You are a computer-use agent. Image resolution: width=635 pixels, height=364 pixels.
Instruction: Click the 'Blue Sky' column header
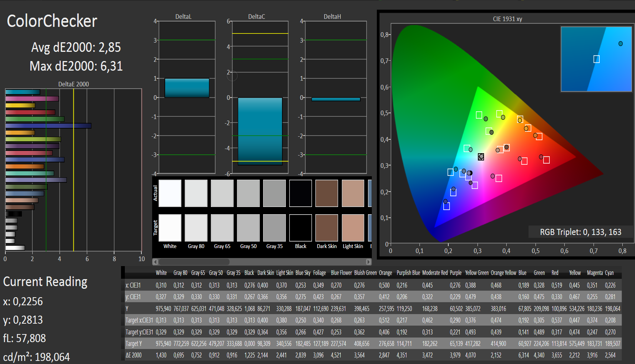click(x=303, y=273)
